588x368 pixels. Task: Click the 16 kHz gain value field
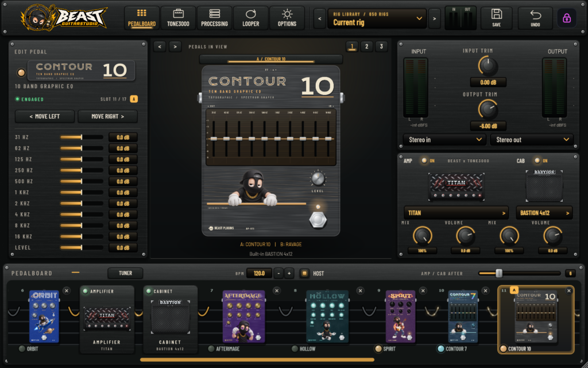pyautogui.click(x=123, y=236)
